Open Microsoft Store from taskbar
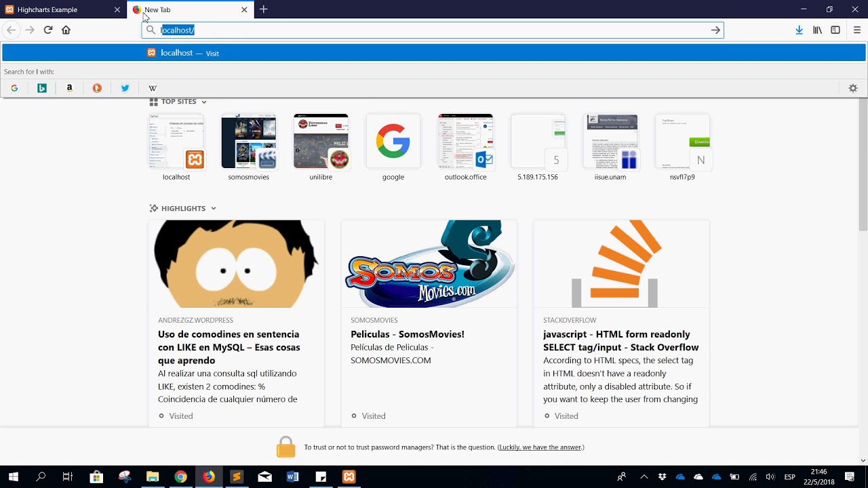 [96, 476]
